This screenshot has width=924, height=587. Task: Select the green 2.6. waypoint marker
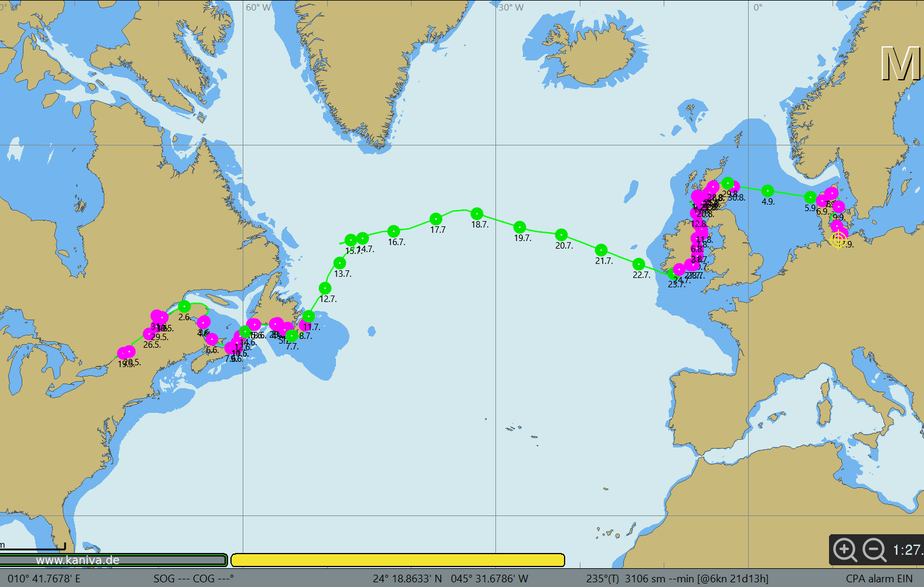point(184,306)
